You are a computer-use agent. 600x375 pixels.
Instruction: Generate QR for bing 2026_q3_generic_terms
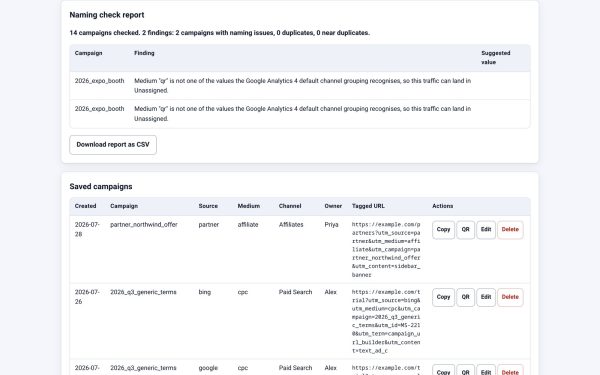pos(465,297)
